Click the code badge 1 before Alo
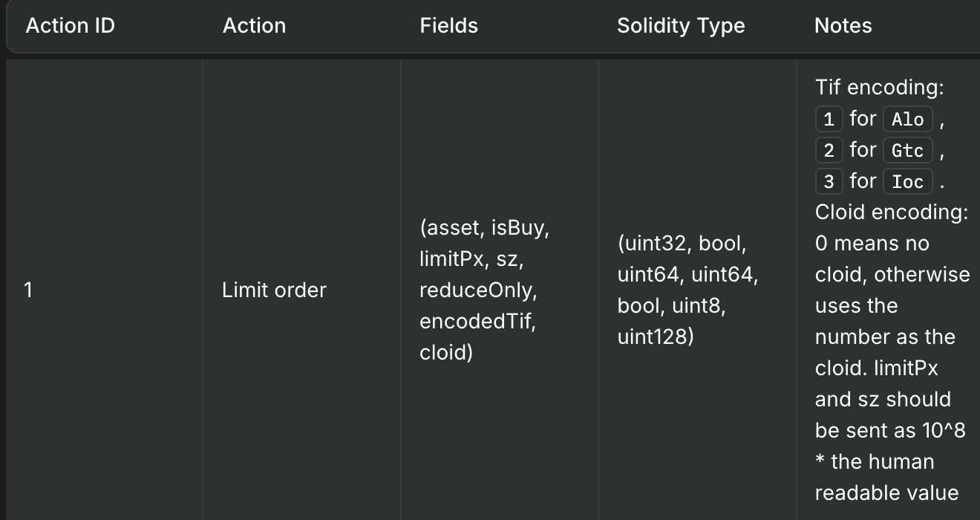This screenshot has width=980, height=520. (829, 119)
